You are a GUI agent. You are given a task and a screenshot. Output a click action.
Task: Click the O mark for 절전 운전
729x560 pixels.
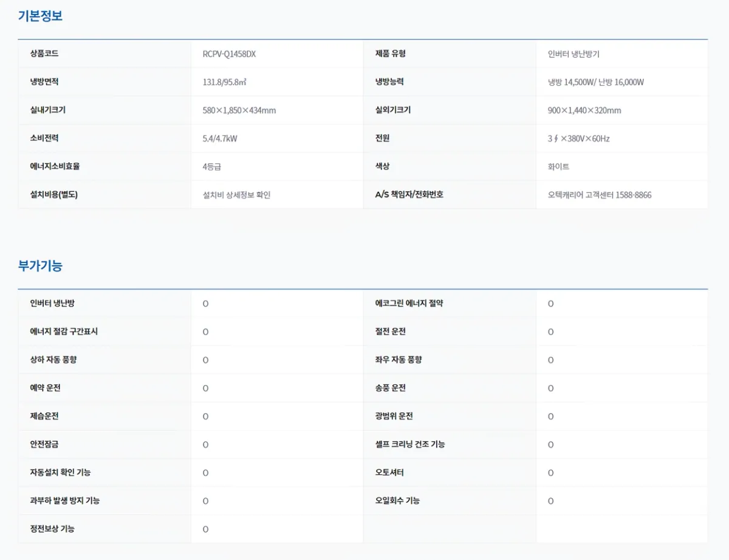(x=550, y=332)
